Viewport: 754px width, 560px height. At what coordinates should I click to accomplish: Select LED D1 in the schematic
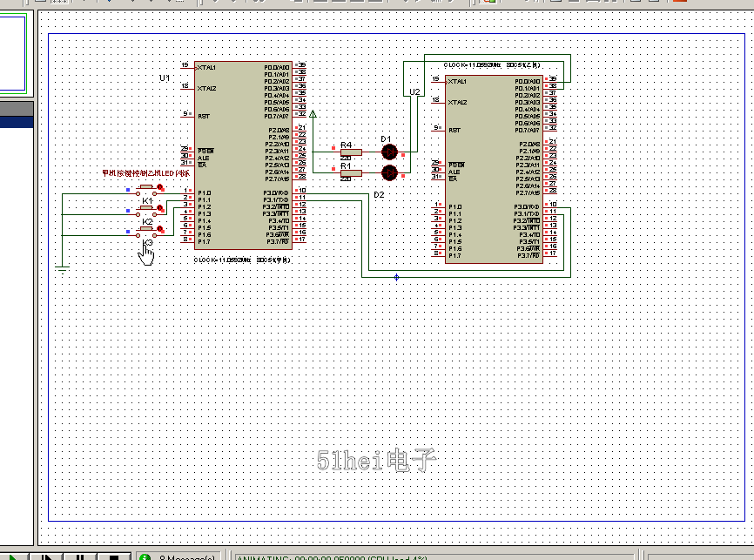(x=389, y=152)
